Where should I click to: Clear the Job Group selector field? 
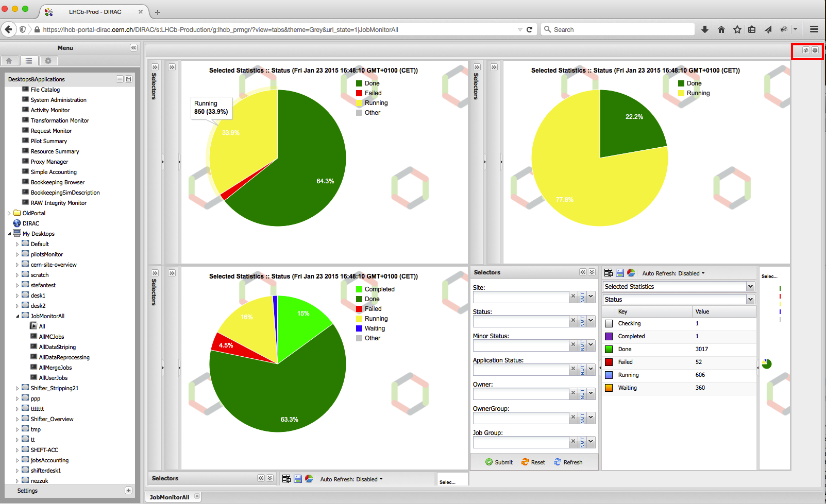coord(573,442)
